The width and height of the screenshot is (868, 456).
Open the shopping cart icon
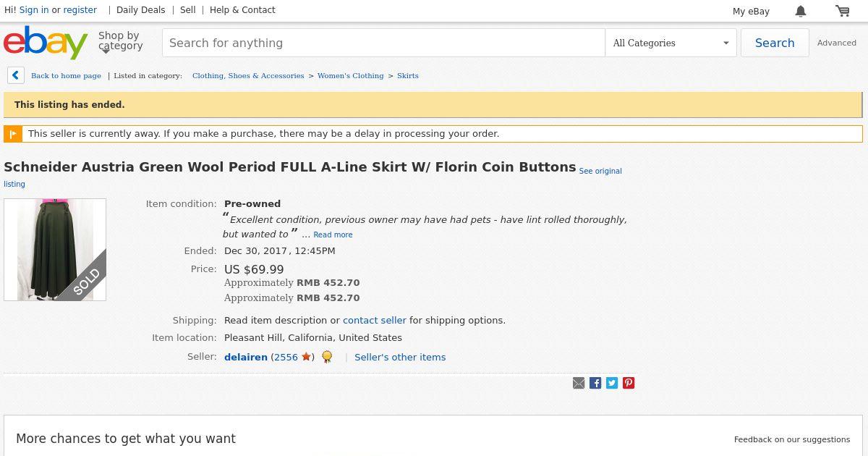843,11
